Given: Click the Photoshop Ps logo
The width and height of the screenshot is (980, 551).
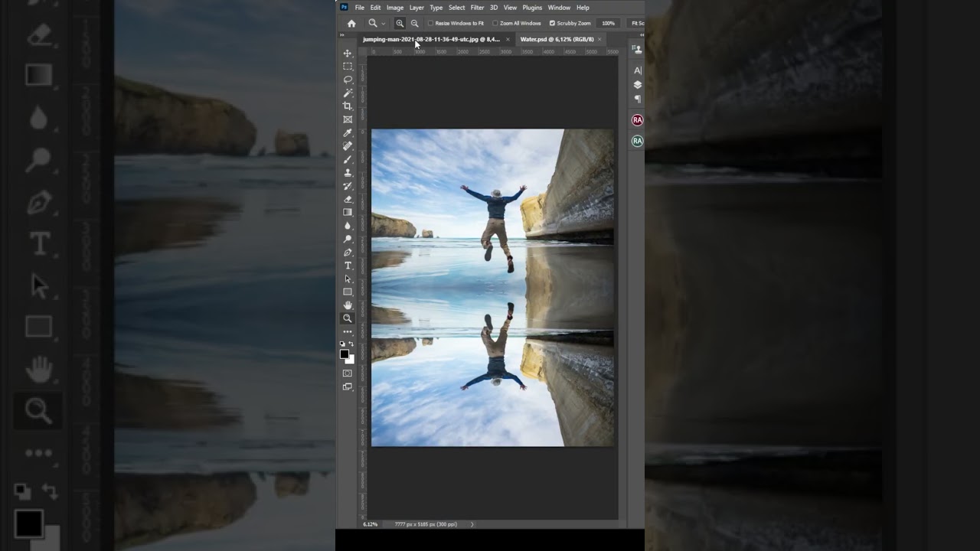Looking at the screenshot, I should point(345,8).
